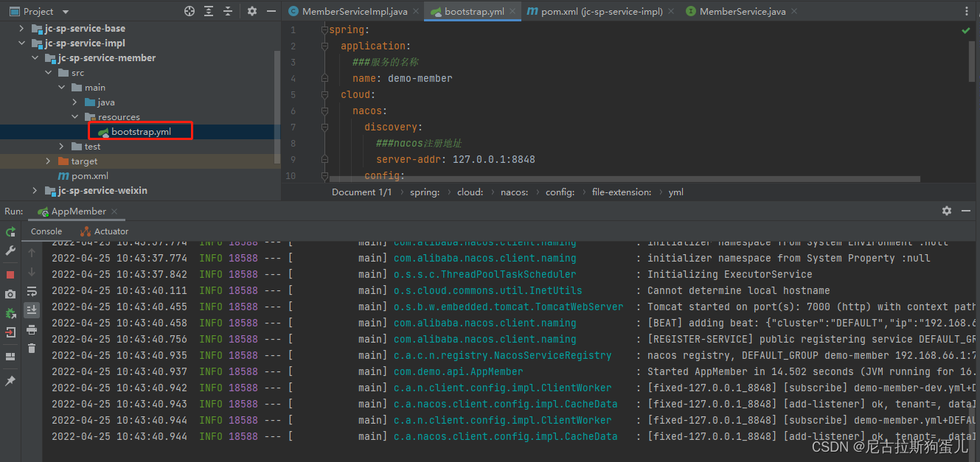
Task: Expand the target folder
Action: pyautogui.click(x=49, y=161)
